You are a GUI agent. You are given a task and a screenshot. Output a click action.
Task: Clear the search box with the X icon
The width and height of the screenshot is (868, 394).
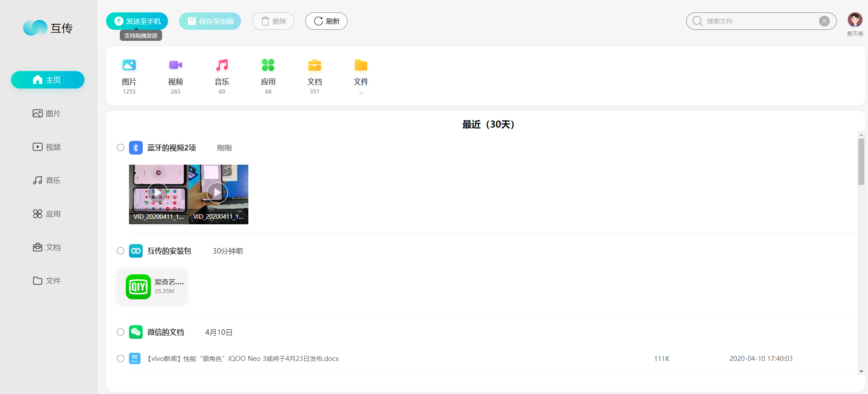pos(824,21)
